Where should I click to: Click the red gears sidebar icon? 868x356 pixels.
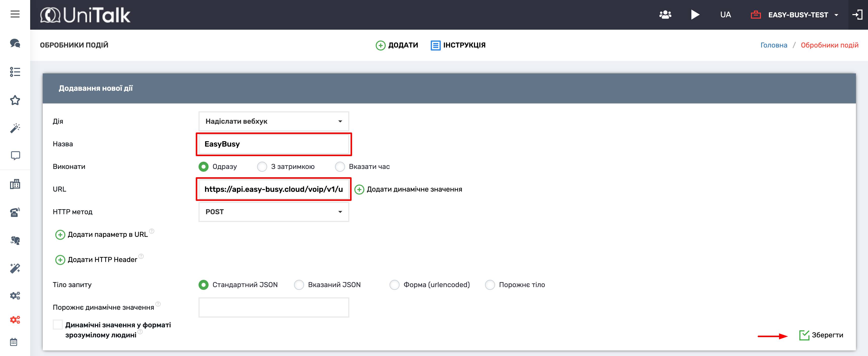coord(15,319)
